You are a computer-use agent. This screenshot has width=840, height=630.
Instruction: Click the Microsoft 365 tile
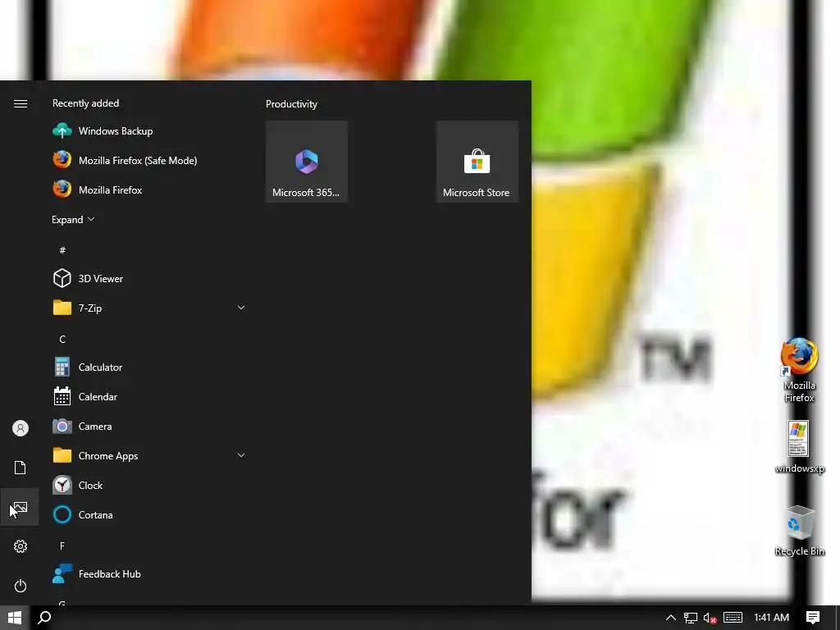[x=307, y=162]
